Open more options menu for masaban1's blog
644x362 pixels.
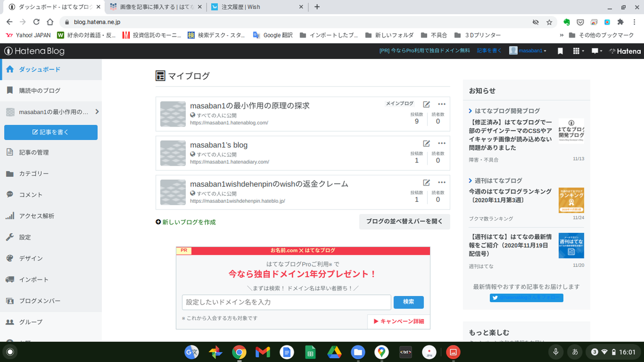coord(442,143)
